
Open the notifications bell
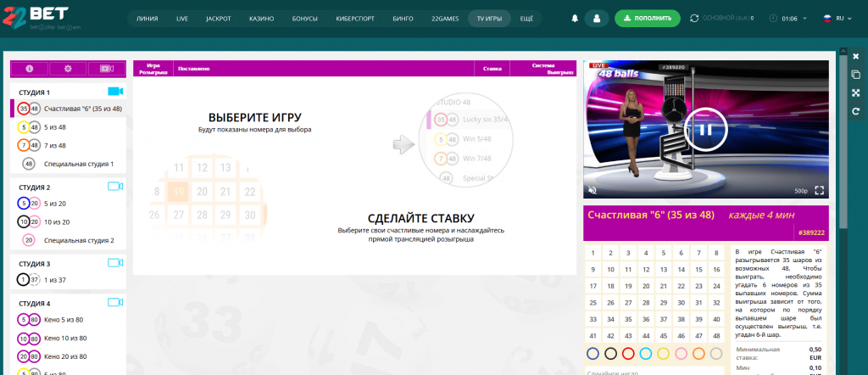[x=575, y=18]
